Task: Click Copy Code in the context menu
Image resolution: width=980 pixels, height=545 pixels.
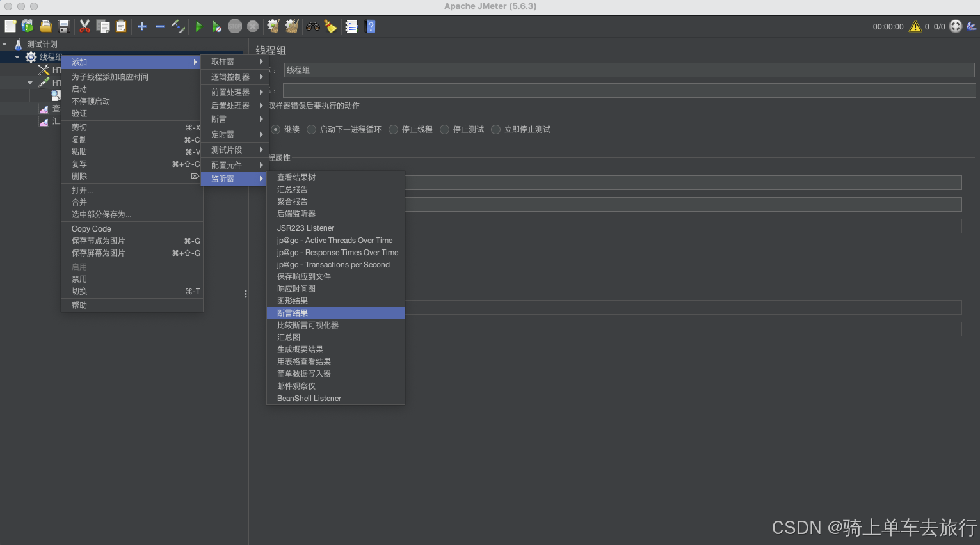Action: tap(92, 228)
